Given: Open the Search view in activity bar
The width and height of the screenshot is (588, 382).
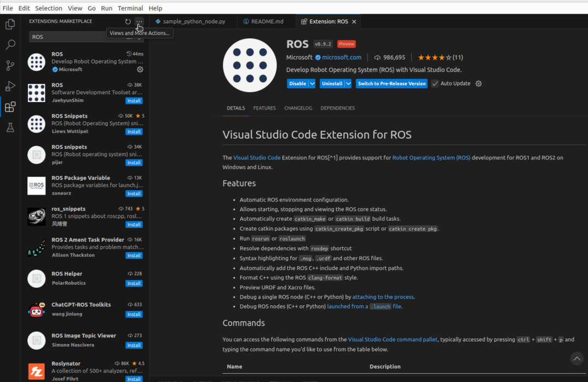Looking at the screenshot, I should [10, 44].
